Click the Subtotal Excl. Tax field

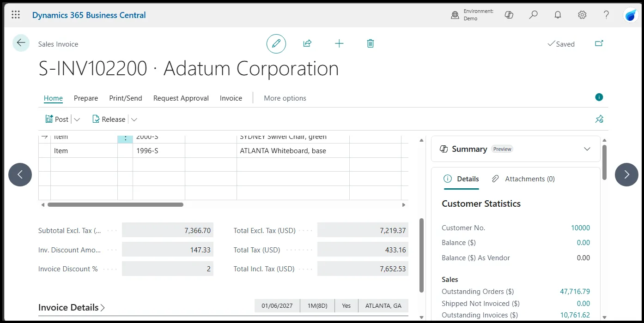coord(168,230)
